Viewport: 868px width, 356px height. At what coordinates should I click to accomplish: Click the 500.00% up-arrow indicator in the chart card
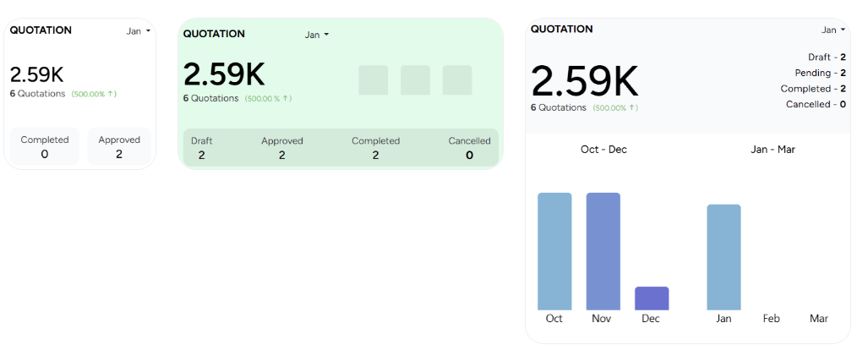615,108
